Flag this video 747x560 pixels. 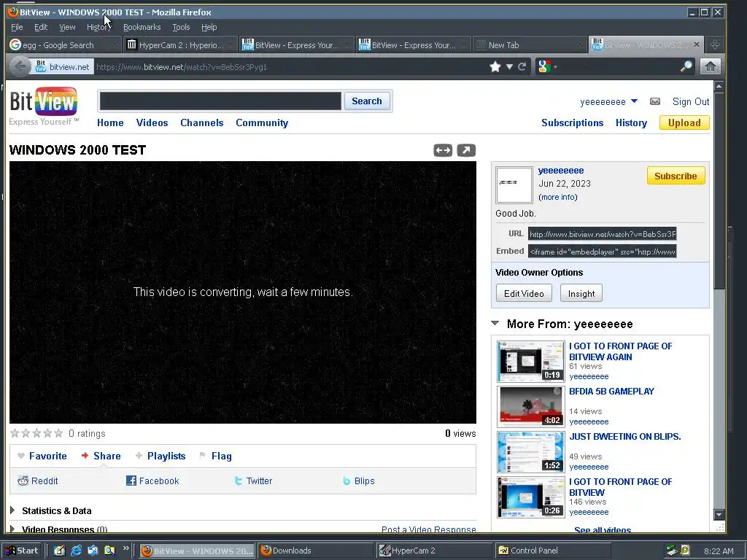[215, 456]
